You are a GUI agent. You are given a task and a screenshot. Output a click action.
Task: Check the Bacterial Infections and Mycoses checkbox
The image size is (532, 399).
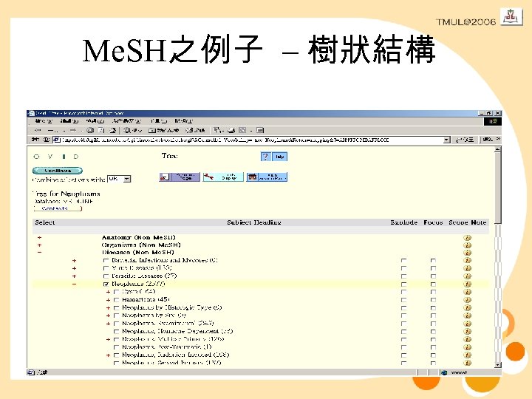click(x=106, y=261)
